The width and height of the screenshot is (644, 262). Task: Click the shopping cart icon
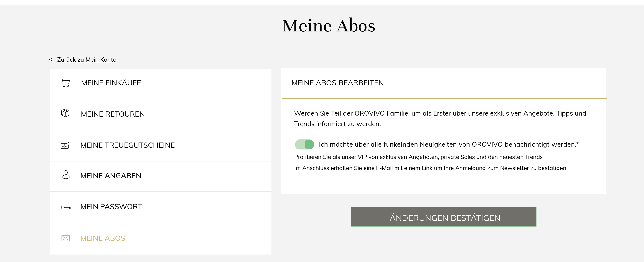(65, 83)
